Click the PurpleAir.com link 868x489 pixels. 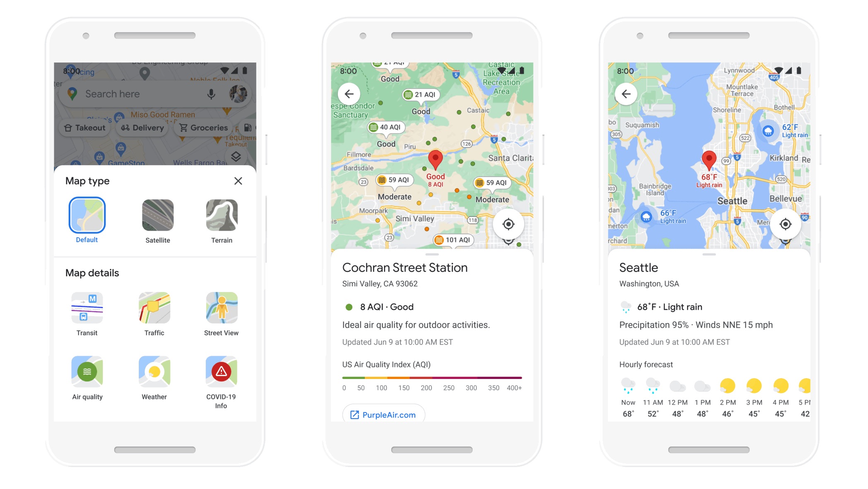click(x=382, y=415)
